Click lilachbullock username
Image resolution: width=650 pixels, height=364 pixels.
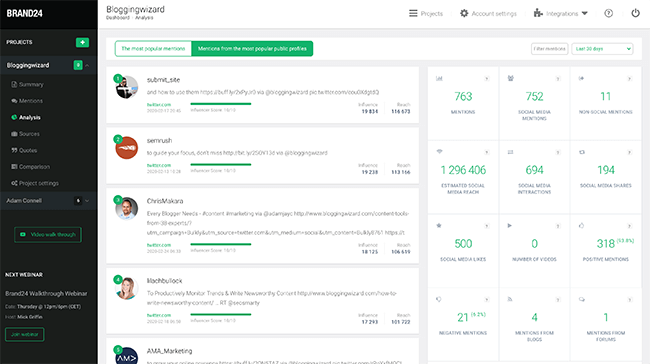click(165, 281)
